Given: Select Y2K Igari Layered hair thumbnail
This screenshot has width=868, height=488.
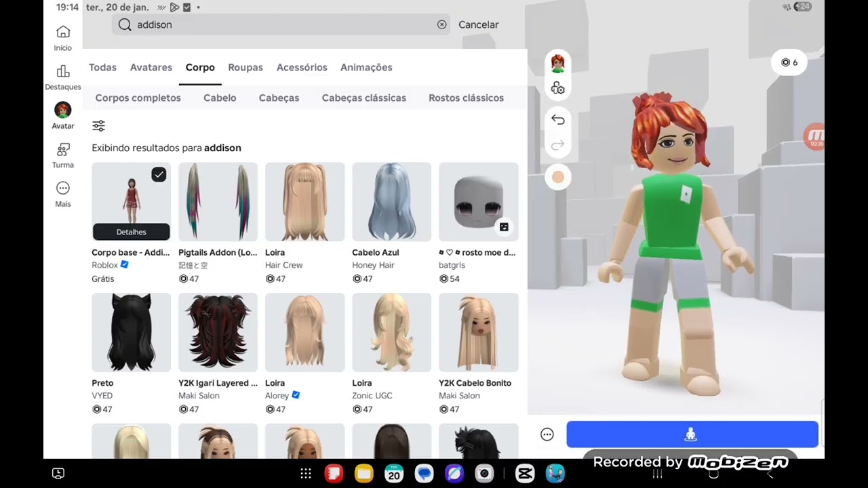Looking at the screenshot, I should [x=218, y=332].
